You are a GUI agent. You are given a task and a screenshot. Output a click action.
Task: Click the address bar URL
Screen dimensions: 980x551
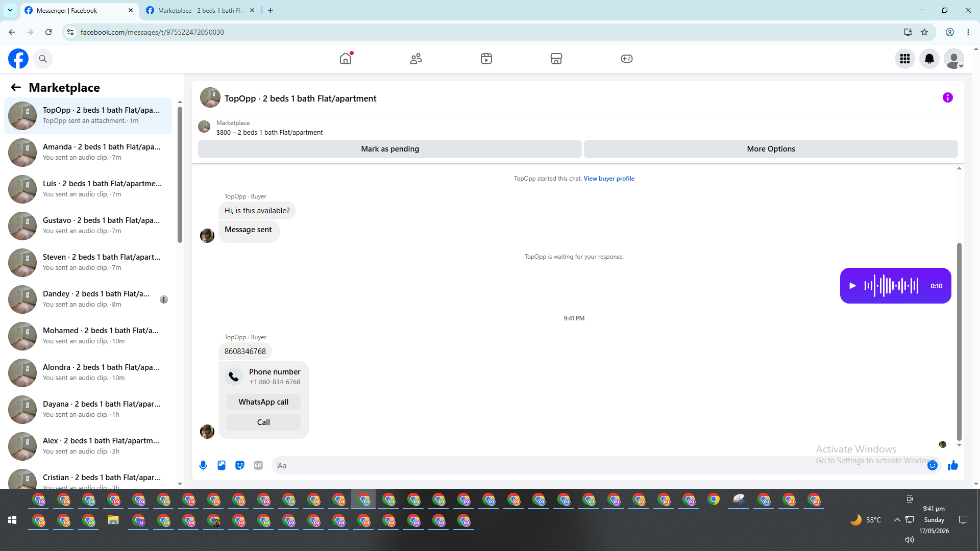coord(152,32)
